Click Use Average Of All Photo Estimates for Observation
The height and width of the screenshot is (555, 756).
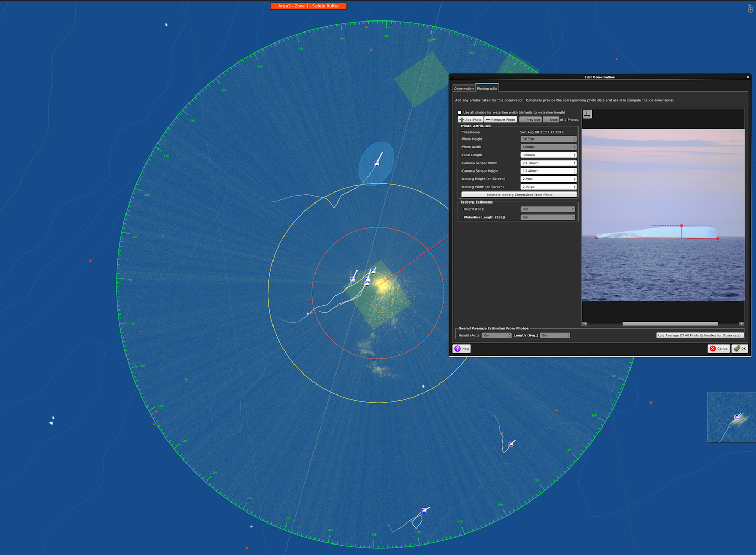(x=700, y=335)
